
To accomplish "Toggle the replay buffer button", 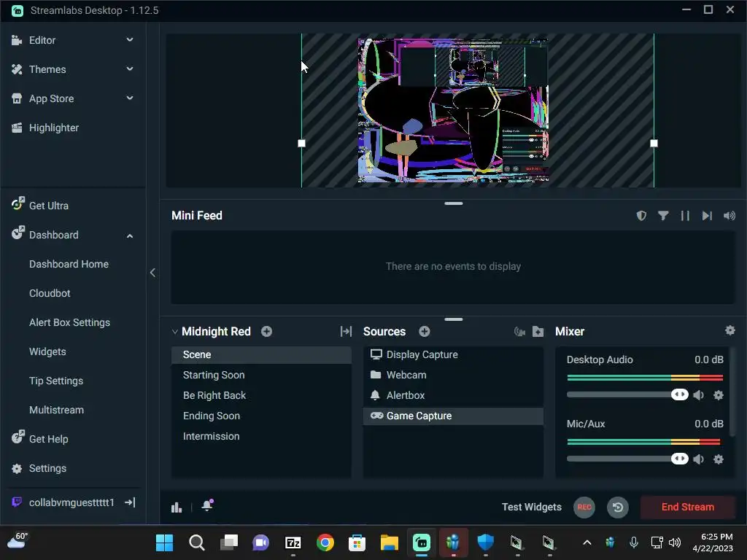I will pos(617,507).
